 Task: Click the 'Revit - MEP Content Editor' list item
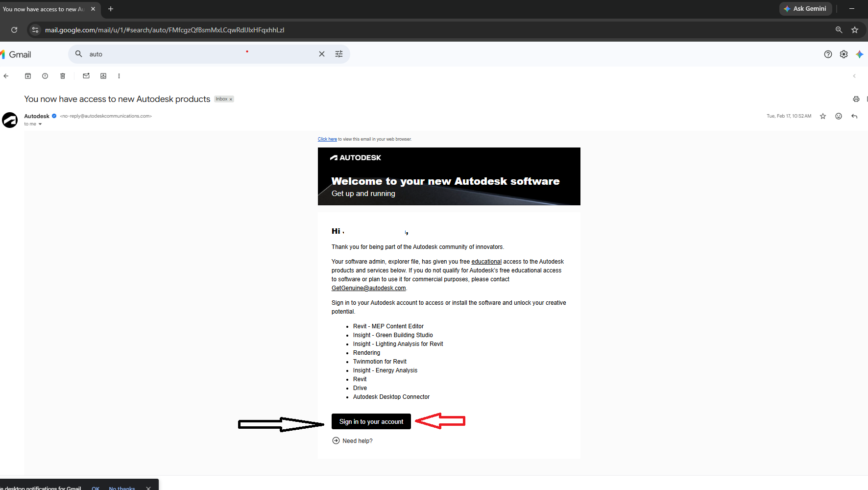point(388,326)
